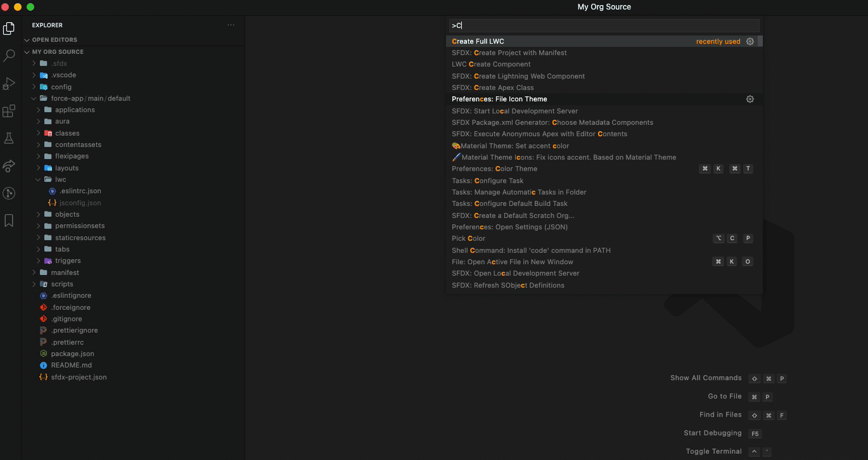Viewport: 868px width, 460px height.
Task: Click the triggers folder purple icon
Action: (48, 260)
